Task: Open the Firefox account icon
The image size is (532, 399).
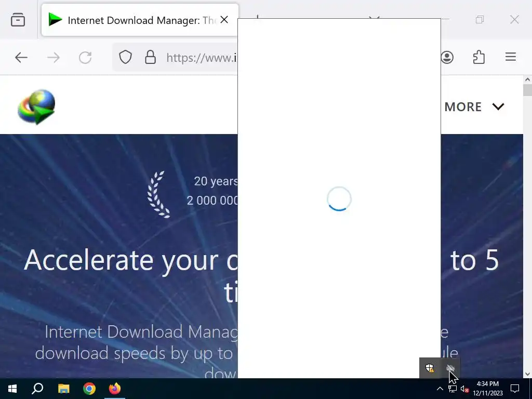Action: click(447, 57)
